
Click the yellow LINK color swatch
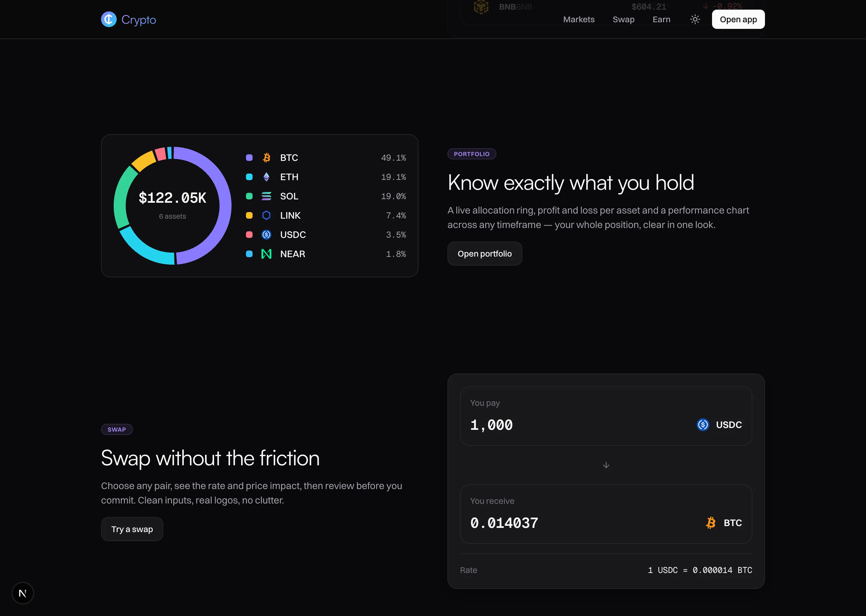click(x=249, y=215)
